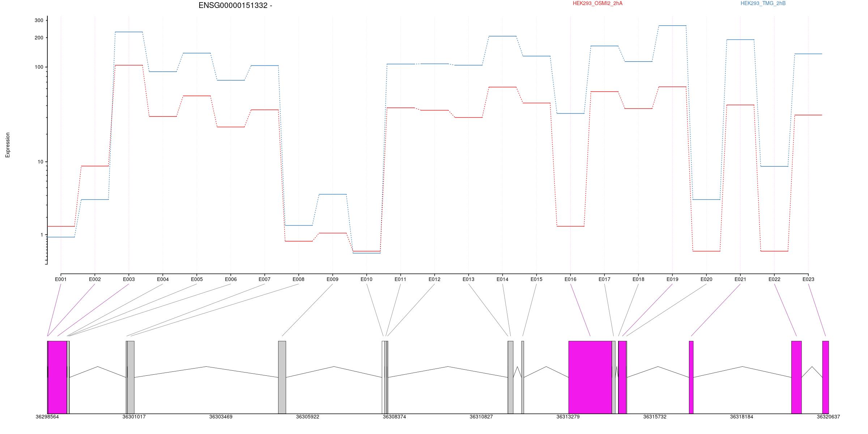Image resolution: width=868 pixels, height=434 pixels.
Task: Click exon label E005
Action: pyautogui.click(x=197, y=279)
